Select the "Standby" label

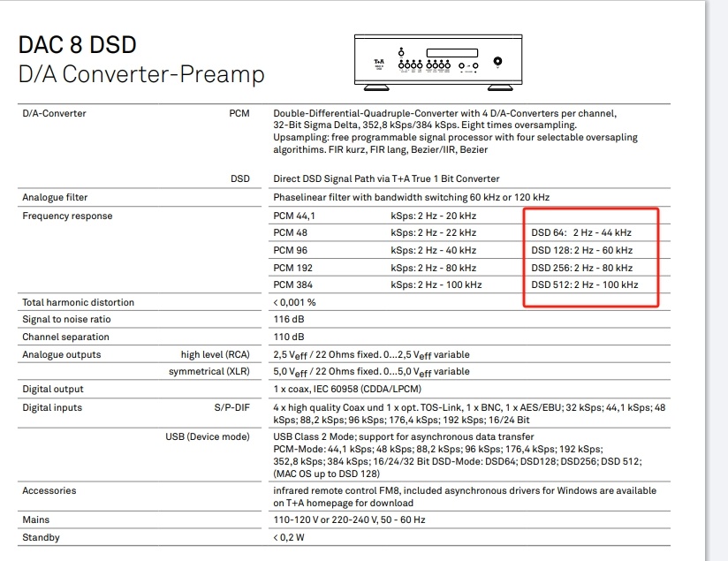41,538
